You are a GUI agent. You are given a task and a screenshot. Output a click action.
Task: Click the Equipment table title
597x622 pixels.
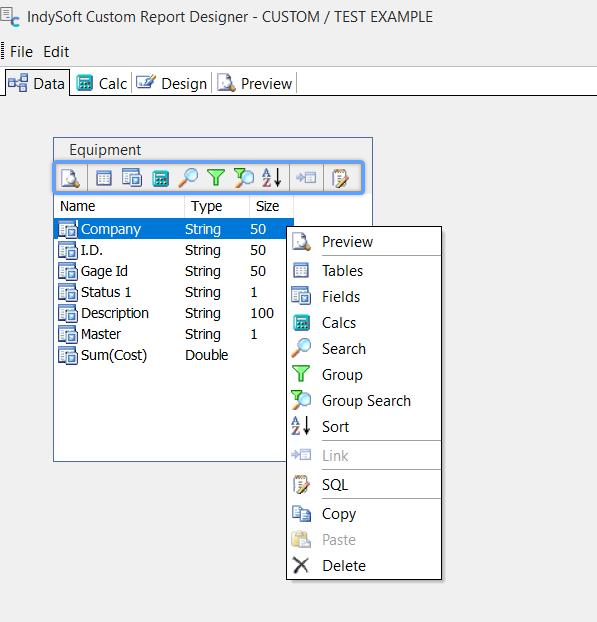pyautogui.click(x=105, y=150)
